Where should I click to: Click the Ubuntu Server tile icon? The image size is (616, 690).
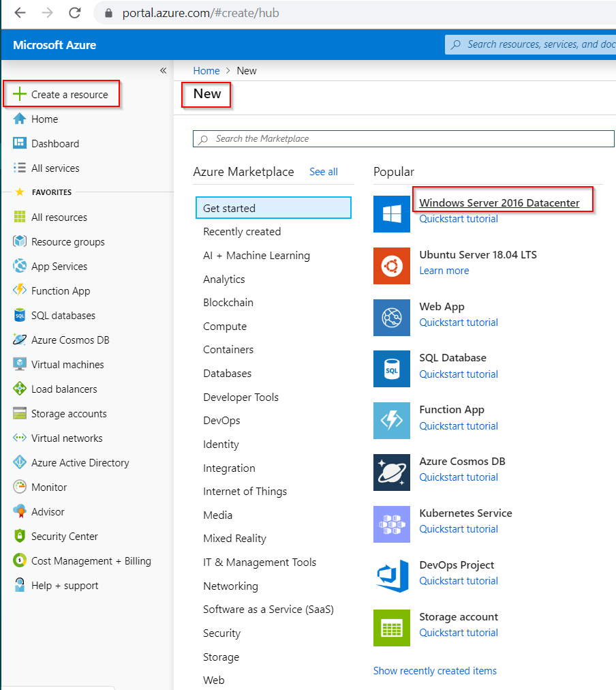tap(391, 266)
